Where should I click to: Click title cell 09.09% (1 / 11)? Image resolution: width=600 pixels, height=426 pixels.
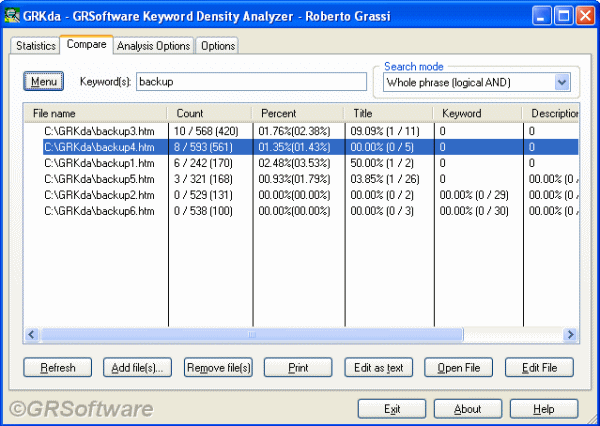point(385,131)
